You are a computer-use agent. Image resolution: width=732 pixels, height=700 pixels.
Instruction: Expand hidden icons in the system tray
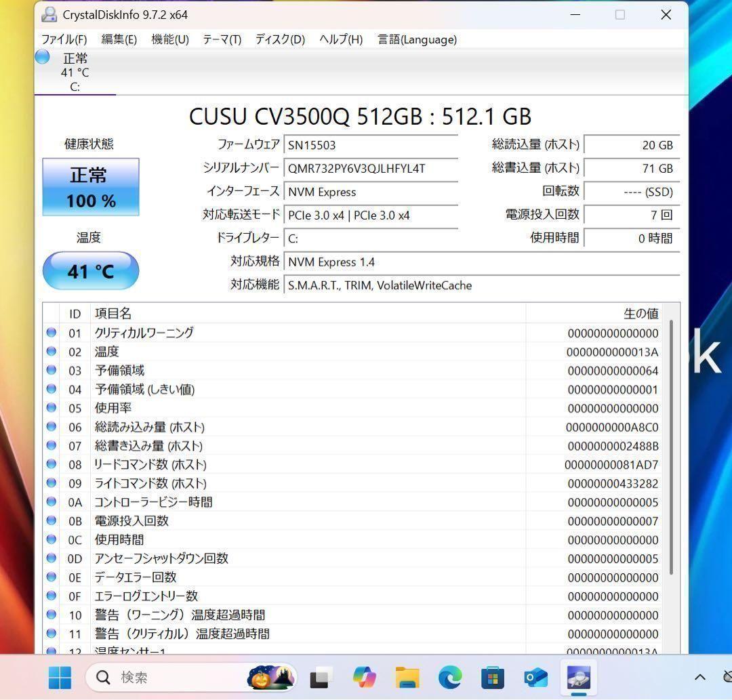coord(699,677)
